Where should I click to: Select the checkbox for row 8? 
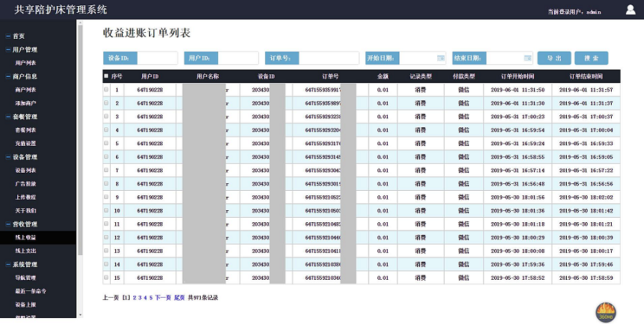[106, 184]
